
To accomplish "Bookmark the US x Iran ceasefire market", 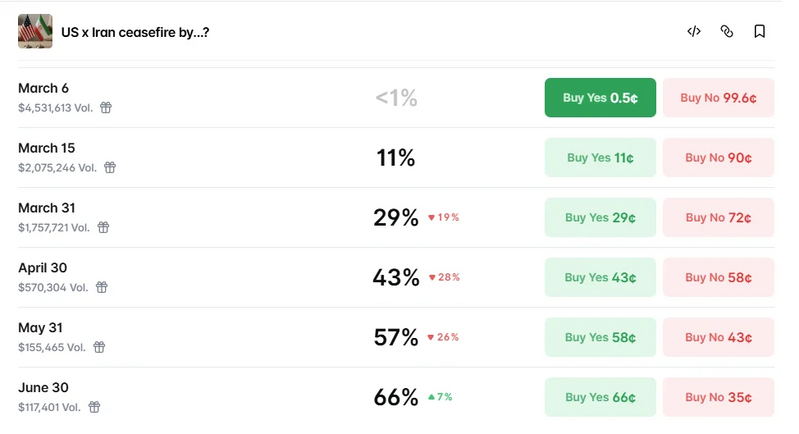I will [760, 32].
